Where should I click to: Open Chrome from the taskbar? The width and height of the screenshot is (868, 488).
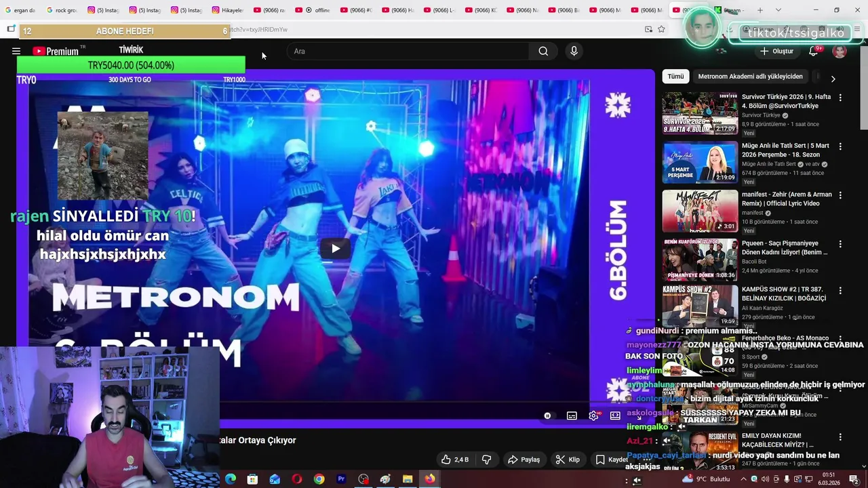tap(319, 479)
